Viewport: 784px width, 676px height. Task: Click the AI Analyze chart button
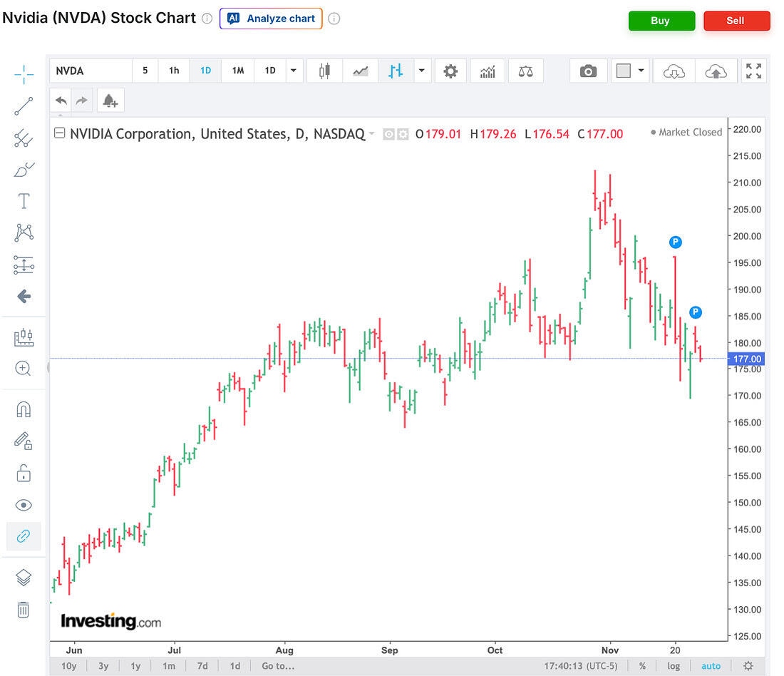[x=271, y=19]
